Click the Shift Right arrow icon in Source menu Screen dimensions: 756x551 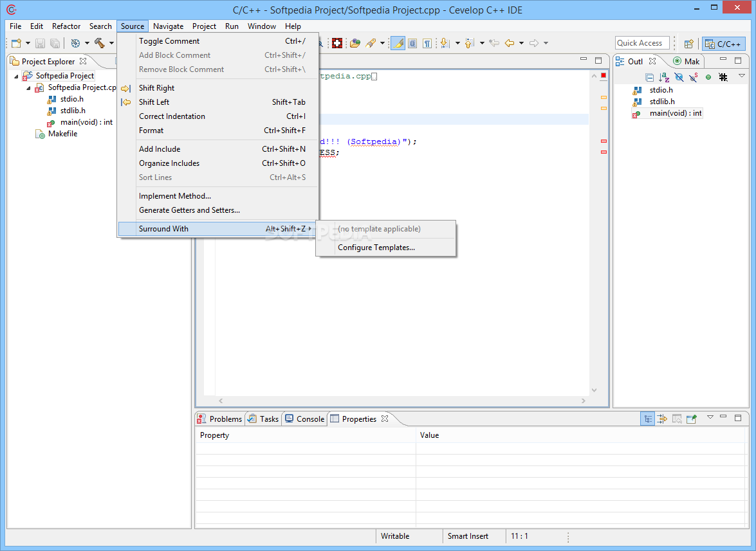click(125, 88)
